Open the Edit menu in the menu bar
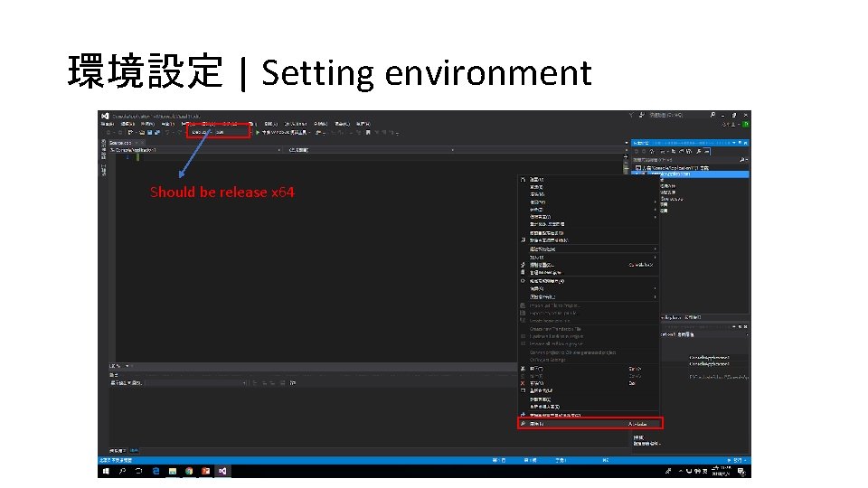The width and height of the screenshot is (868, 488). click(x=127, y=124)
